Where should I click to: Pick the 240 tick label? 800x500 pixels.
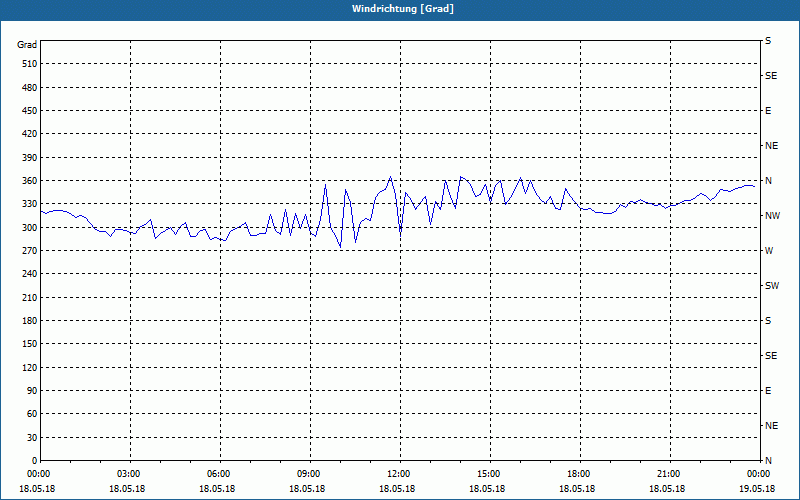[30, 274]
